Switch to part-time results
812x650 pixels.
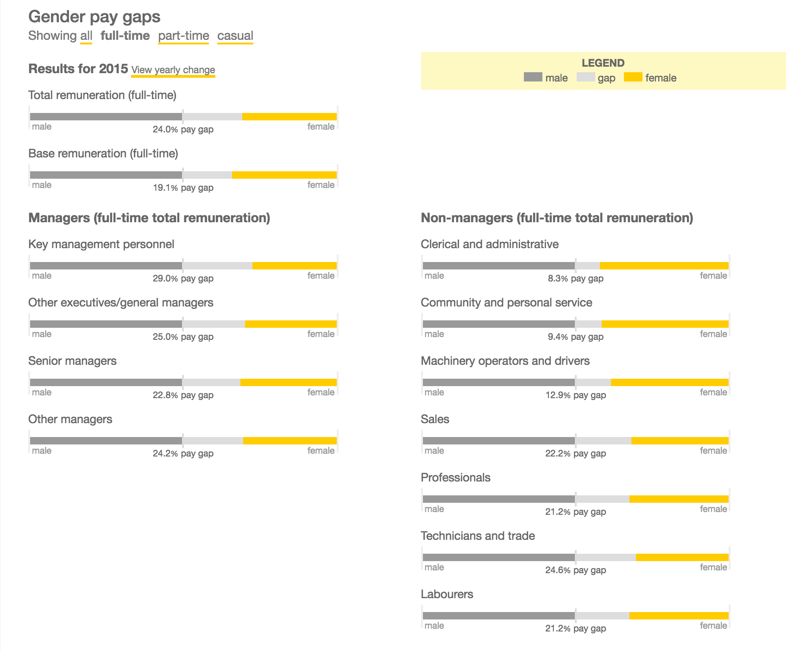coord(183,36)
